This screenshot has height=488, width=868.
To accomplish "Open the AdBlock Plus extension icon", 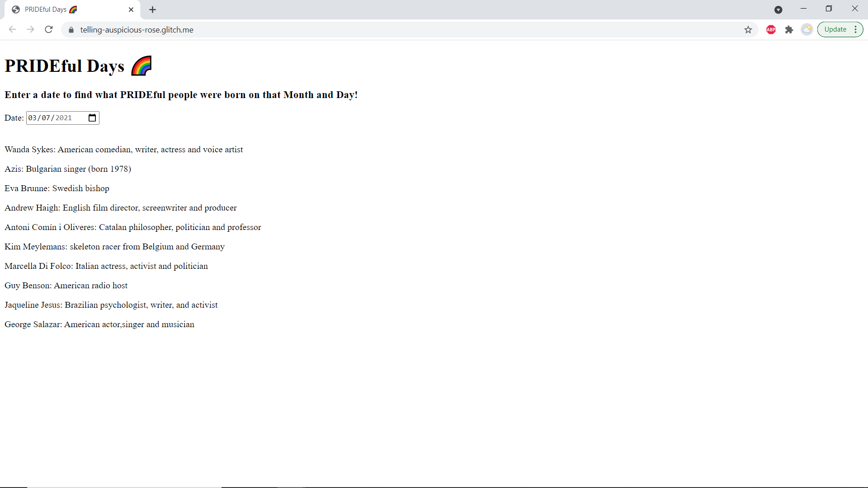I will (771, 30).
